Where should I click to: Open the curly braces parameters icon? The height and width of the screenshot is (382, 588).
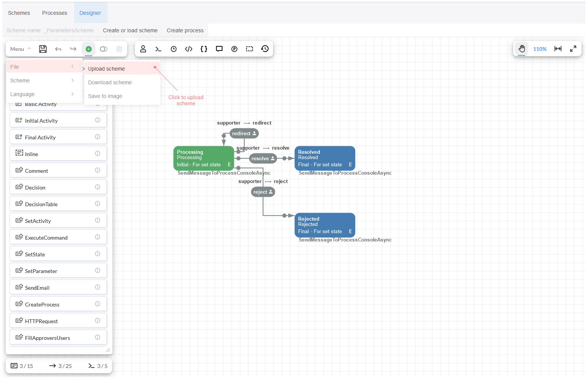pos(204,49)
